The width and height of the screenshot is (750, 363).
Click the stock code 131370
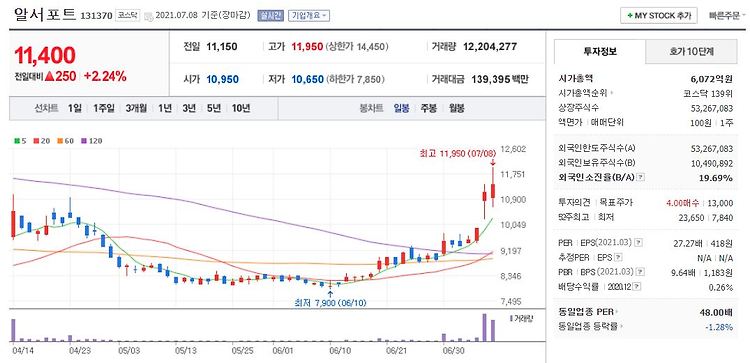(x=97, y=16)
